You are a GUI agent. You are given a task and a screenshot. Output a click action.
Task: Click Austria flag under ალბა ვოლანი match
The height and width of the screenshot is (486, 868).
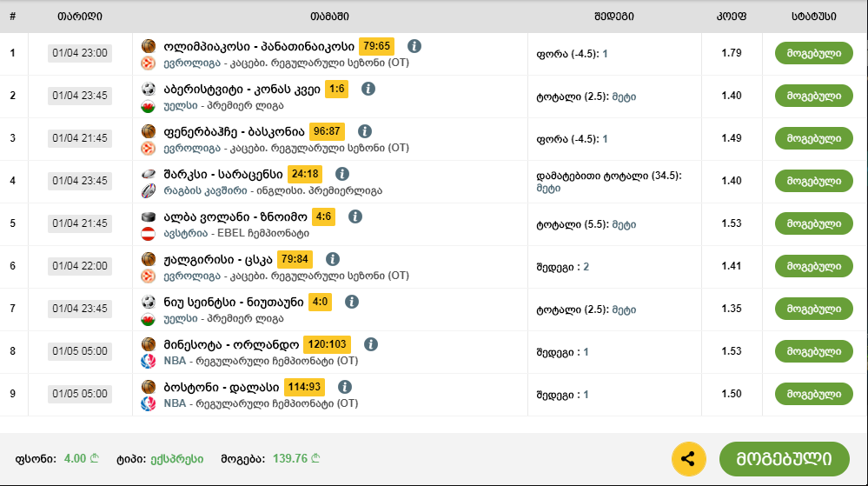pos(149,234)
